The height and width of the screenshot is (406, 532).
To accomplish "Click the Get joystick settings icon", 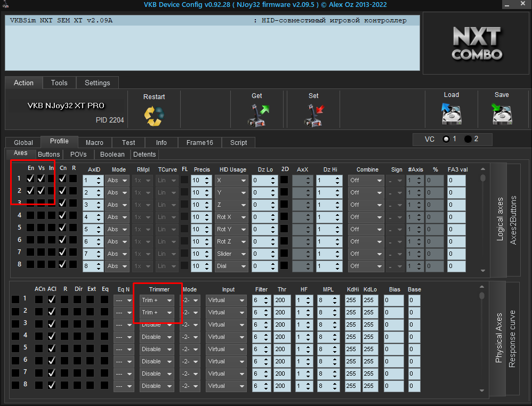I will [x=257, y=115].
